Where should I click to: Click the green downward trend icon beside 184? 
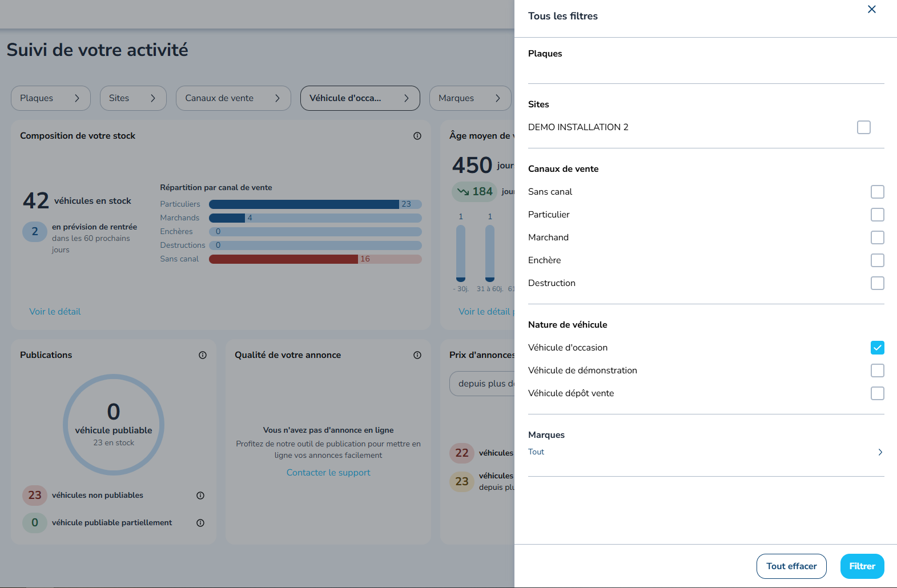click(x=463, y=192)
